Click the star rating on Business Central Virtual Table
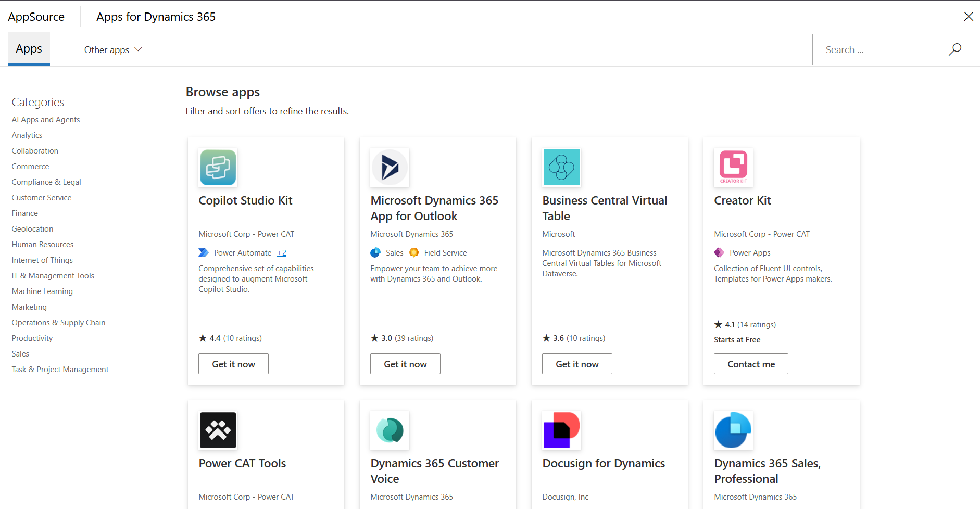 point(547,338)
